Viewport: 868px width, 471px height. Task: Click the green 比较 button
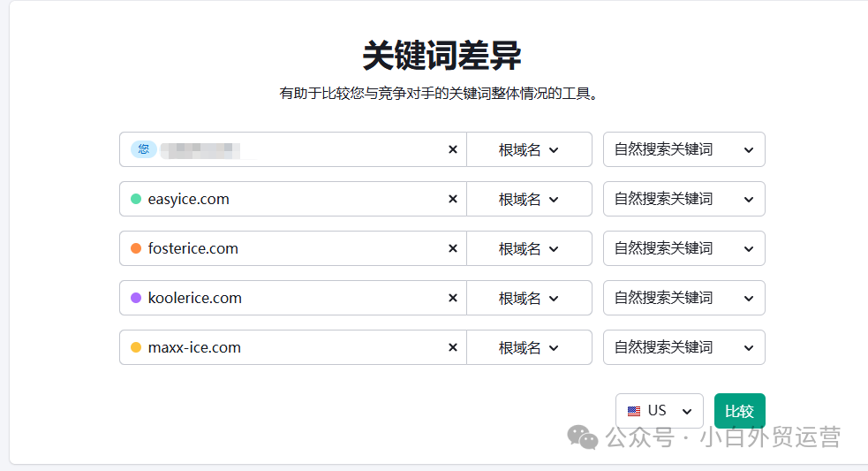pos(740,411)
